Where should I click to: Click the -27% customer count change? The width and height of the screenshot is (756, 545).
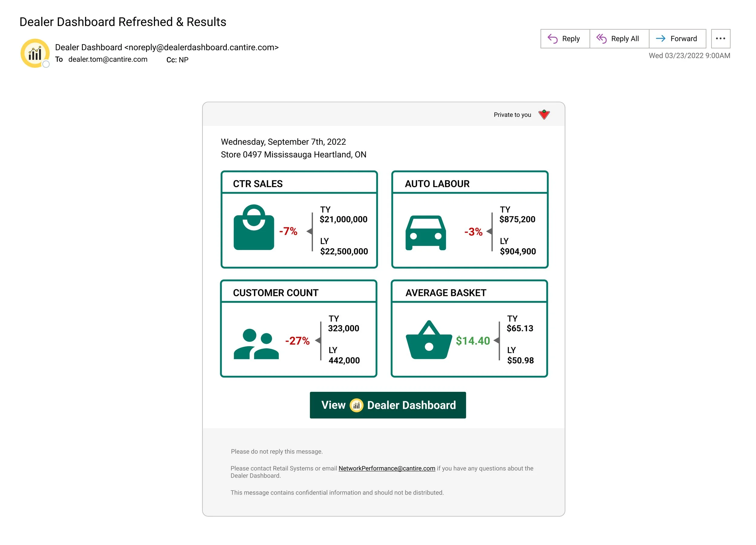[297, 340]
